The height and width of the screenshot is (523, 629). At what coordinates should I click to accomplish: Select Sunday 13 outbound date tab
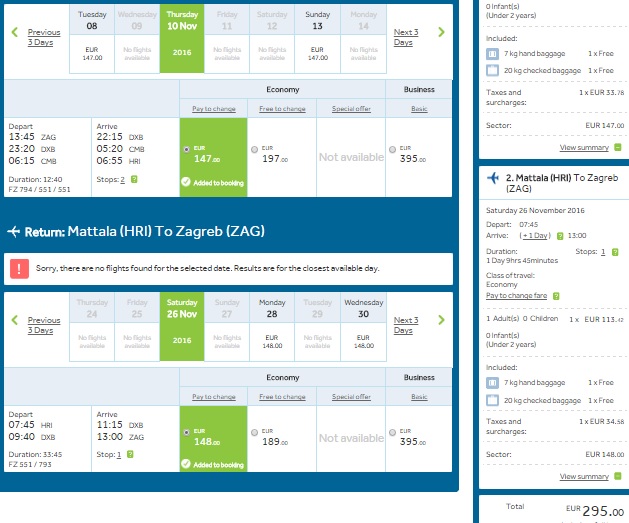coord(317,36)
